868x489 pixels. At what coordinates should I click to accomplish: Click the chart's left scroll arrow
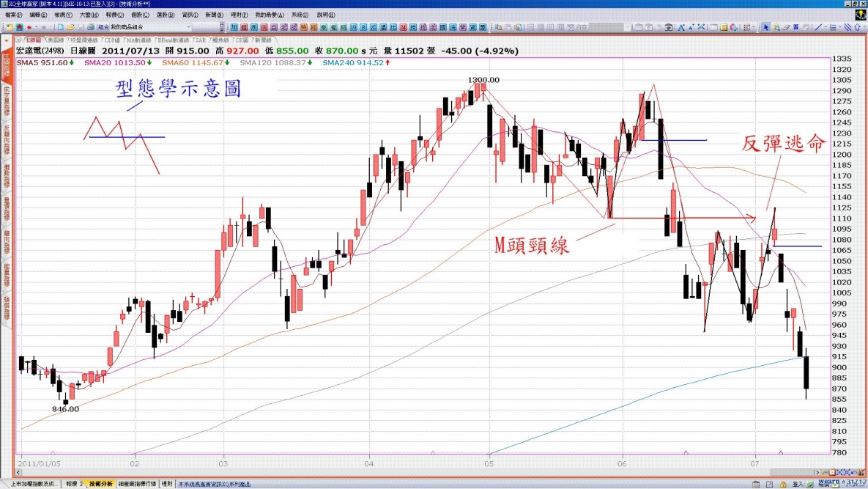coord(19,472)
